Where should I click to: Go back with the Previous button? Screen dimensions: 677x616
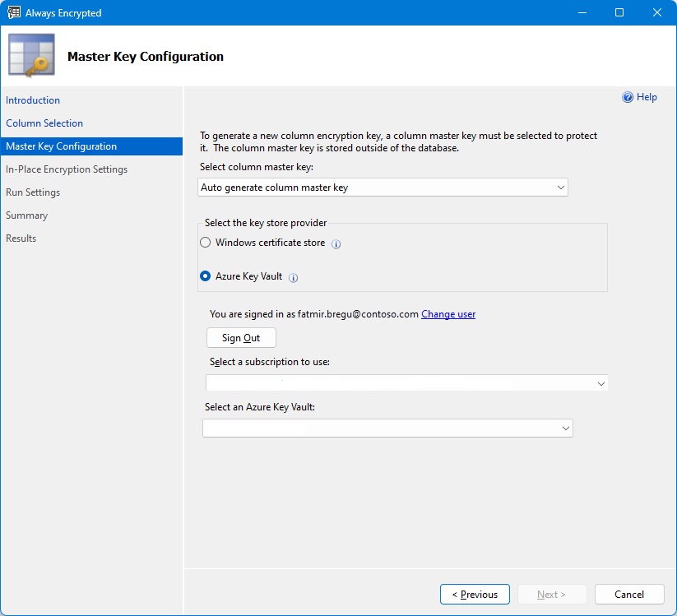475,594
